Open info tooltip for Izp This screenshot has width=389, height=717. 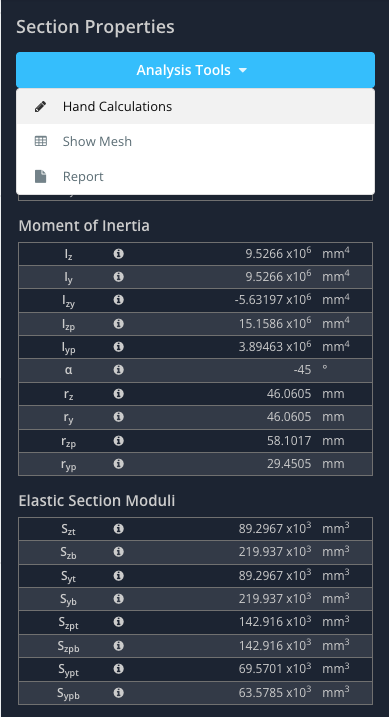coord(118,324)
